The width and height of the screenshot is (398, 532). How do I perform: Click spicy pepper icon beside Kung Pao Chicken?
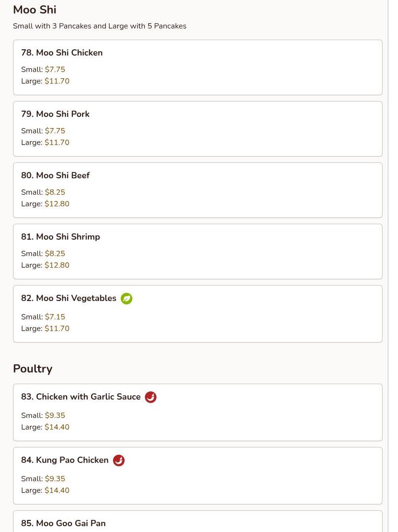click(119, 460)
